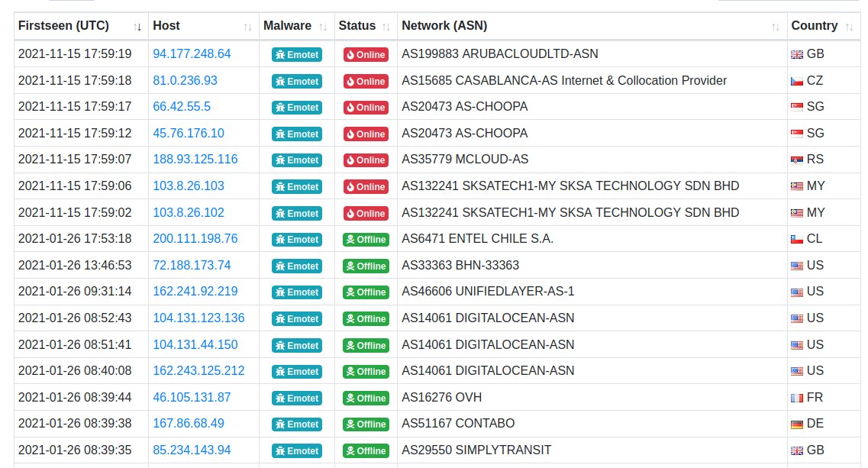
Task: Click Emotet tag for host 94.177.248.64
Action: point(296,54)
